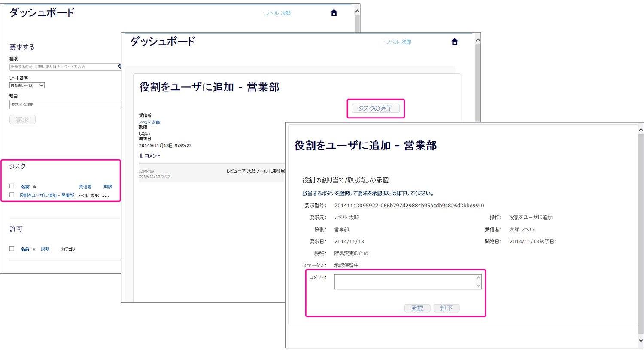Click the 1 コメント heading
Image resolution: width=644 pixels, height=352 pixels.
click(x=149, y=155)
